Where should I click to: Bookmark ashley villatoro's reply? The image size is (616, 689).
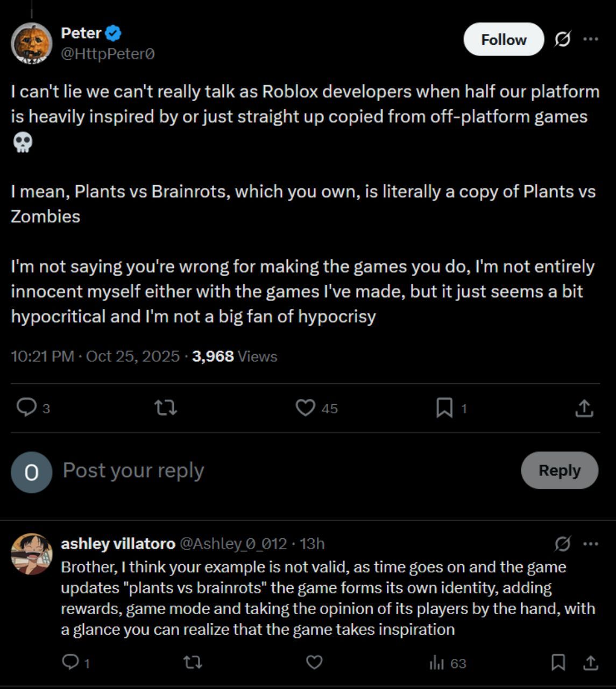(x=558, y=662)
